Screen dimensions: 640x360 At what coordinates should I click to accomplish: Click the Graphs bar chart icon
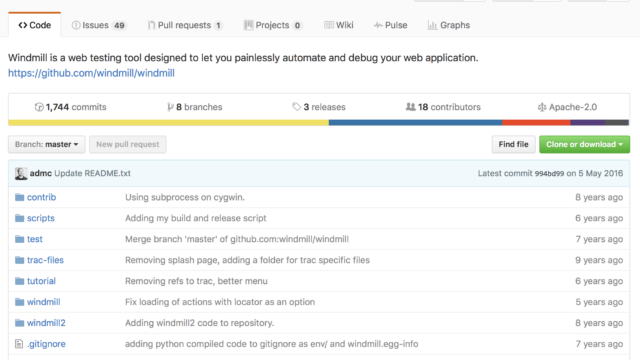click(x=432, y=25)
